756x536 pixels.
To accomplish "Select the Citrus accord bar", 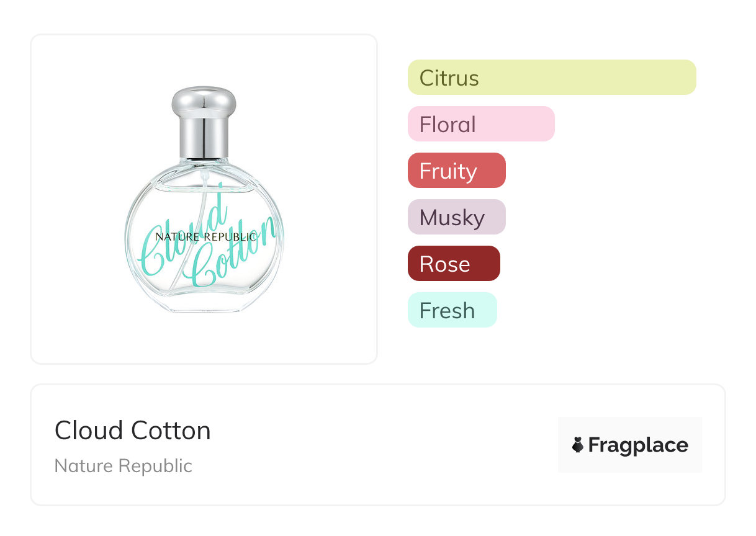I will (x=551, y=78).
